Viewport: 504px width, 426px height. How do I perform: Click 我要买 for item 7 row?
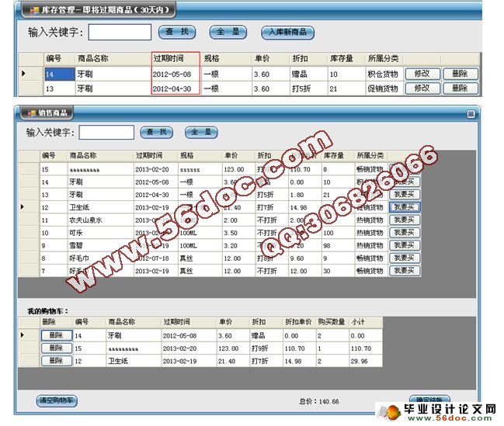(405, 271)
